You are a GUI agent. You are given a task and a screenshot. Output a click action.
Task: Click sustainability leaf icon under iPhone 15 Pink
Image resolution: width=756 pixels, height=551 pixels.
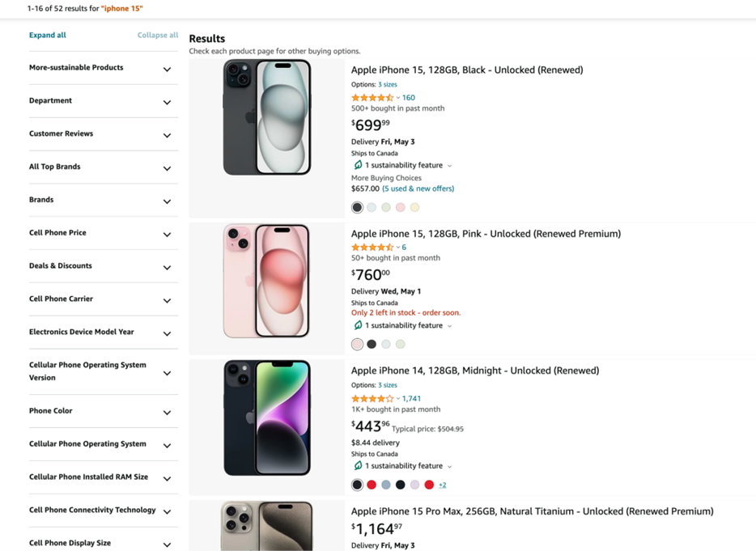pos(358,325)
